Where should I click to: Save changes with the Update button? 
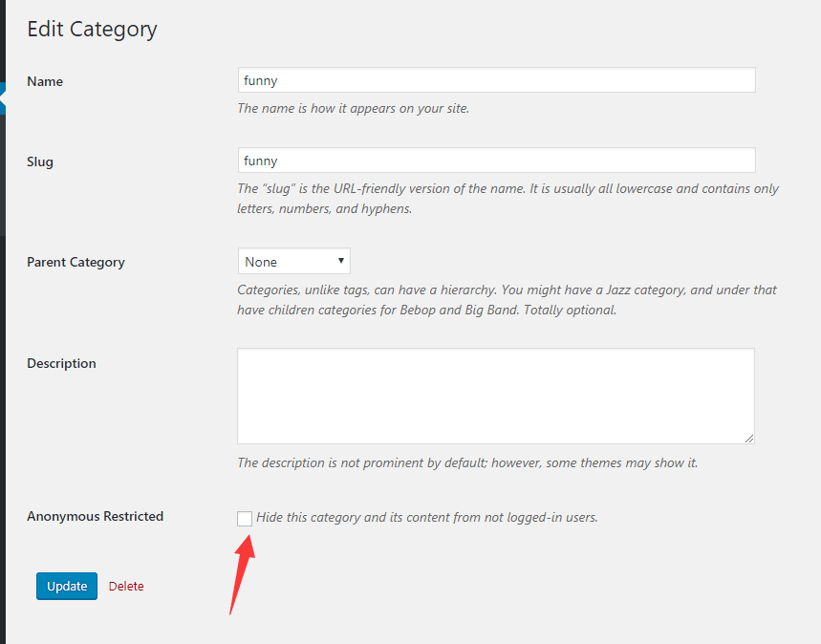pyautogui.click(x=67, y=586)
